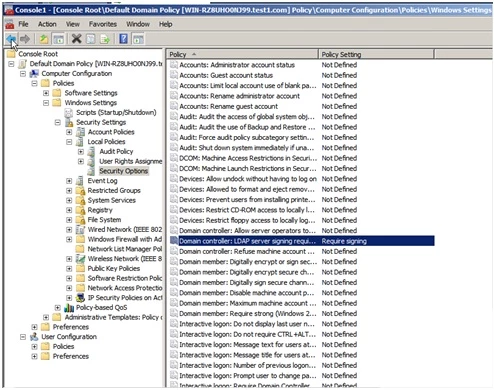The height and width of the screenshot is (390, 494).
Task: Click the Properties toolbar icon
Action: (x=91, y=39)
